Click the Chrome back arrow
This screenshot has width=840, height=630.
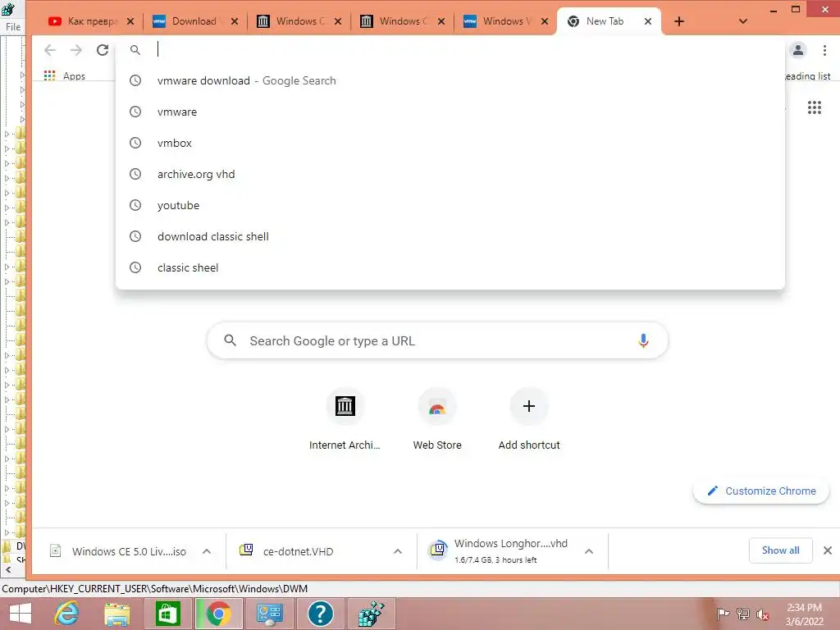tap(50, 50)
